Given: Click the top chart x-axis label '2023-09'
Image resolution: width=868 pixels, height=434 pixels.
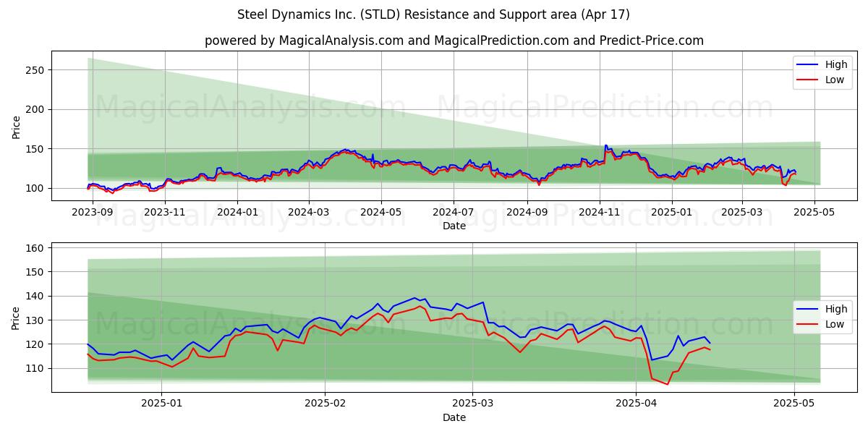Looking at the screenshot, I should (91, 212).
